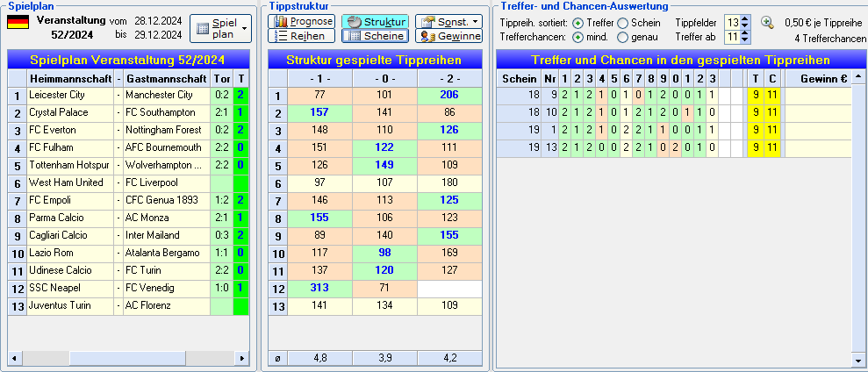The image size is (868, 372).
Task: Select the SSC Neapel row
Action: coord(128,288)
